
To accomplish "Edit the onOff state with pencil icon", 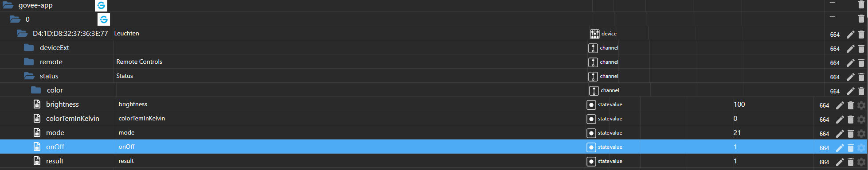I will tap(840, 148).
